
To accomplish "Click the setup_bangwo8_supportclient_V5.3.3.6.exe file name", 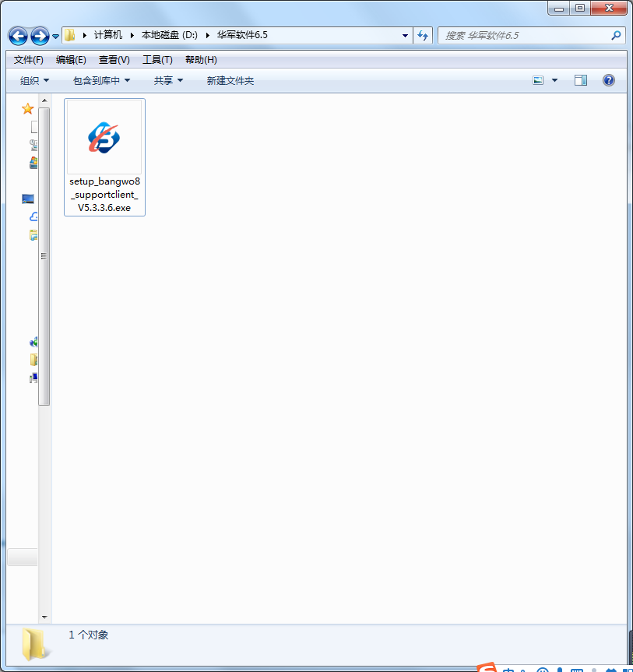I will [x=104, y=195].
